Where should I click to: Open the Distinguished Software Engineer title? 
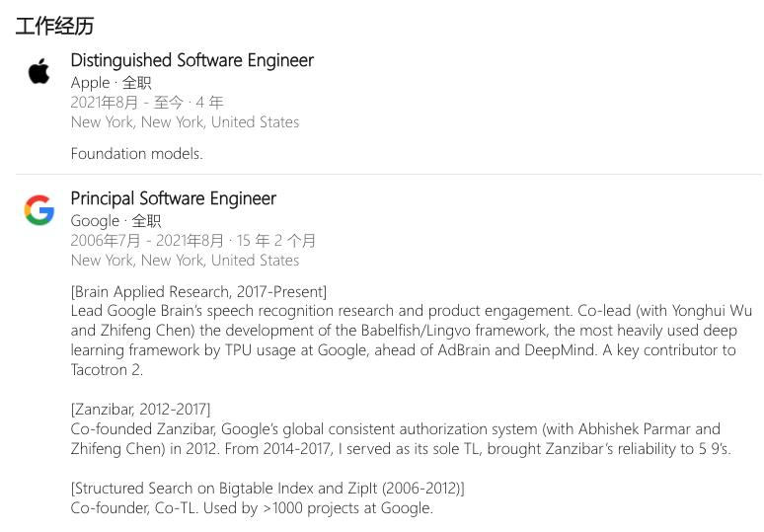tap(191, 60)
